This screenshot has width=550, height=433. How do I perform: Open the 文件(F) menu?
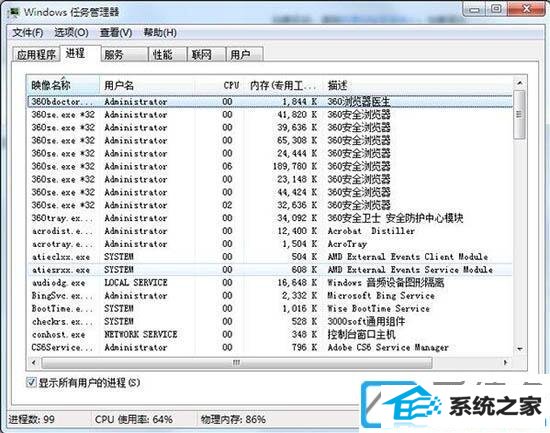point(28,33)
